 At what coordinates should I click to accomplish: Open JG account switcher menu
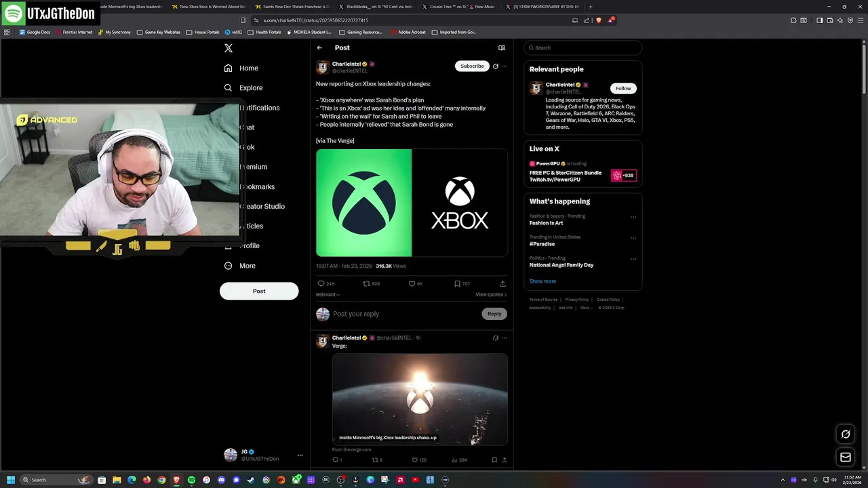click(x=263, y=455)
